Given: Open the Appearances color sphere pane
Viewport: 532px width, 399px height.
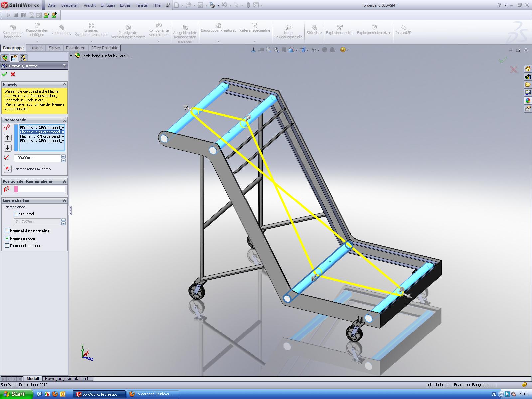Looking at the screenshot, I should [528, 101].
